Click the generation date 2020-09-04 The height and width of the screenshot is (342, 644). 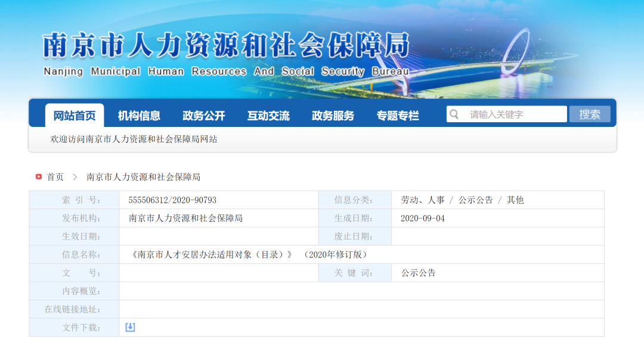[x=423, y=219]
